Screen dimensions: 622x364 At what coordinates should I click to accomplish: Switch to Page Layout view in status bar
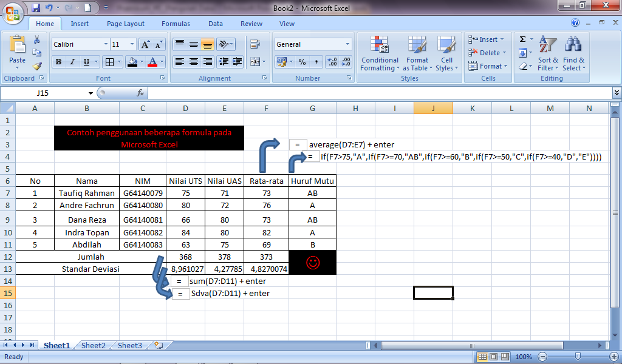(493, 357)
